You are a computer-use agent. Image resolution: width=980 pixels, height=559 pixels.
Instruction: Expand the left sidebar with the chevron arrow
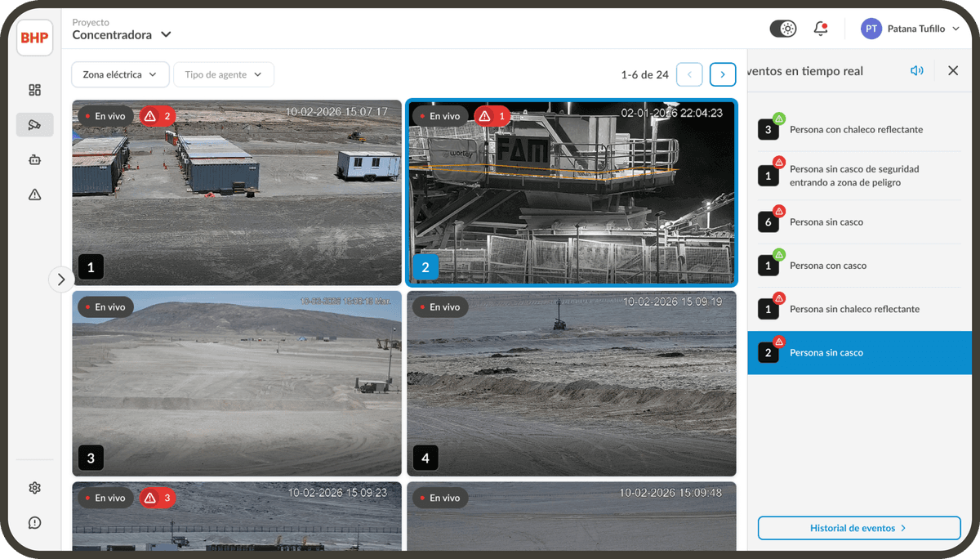coord(61,279)
